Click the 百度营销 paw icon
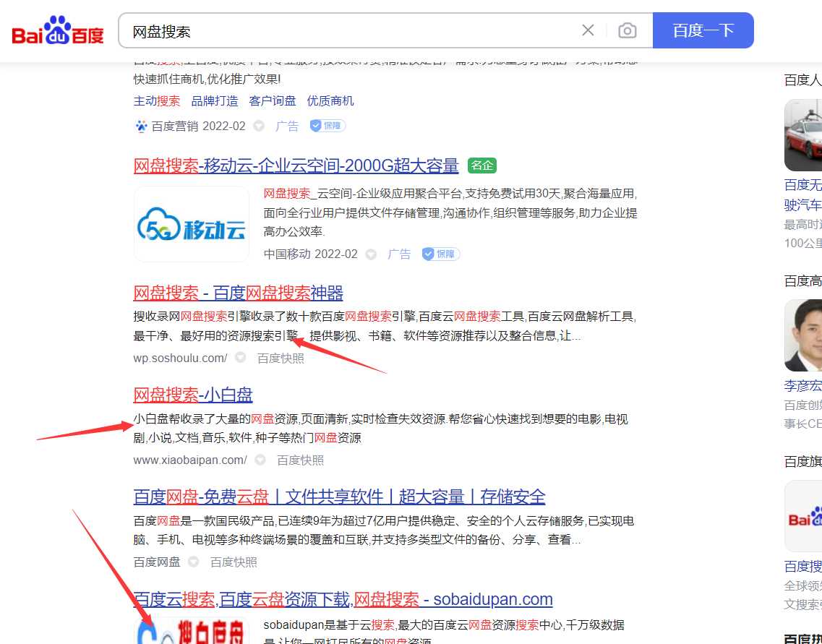This screenshot has height=644, width=822. (141, 126)
